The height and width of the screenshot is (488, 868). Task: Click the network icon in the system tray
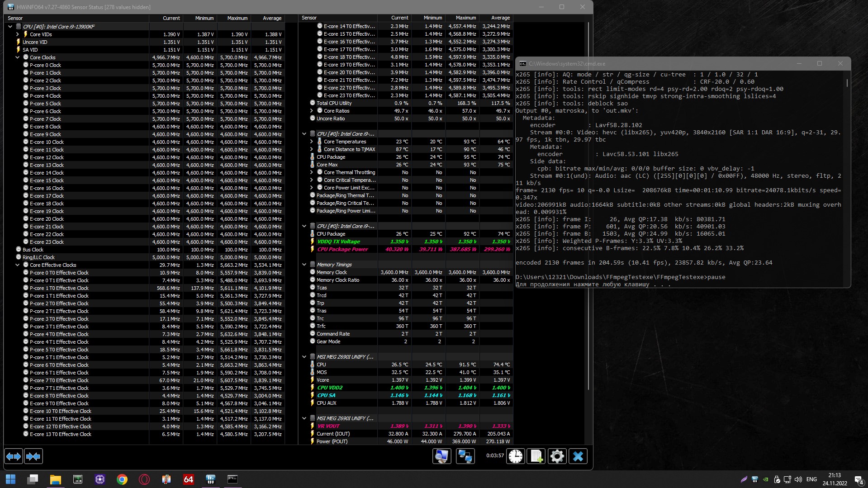(787, 479)
